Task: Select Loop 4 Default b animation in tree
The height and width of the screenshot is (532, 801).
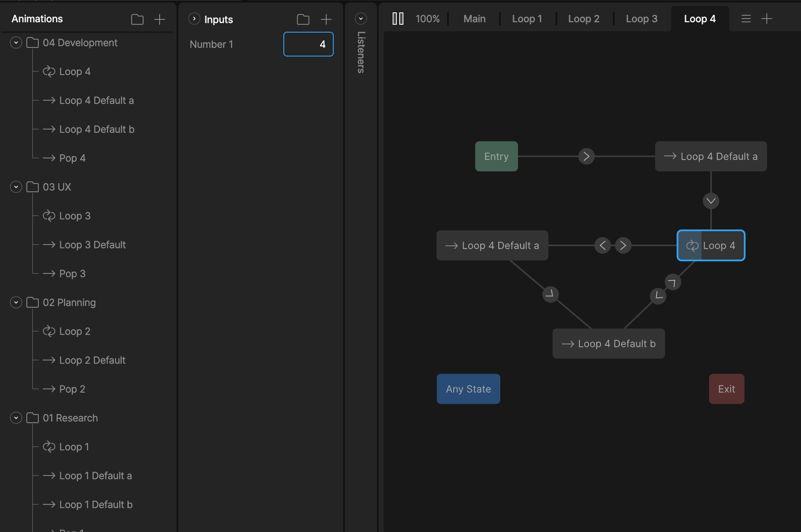Action: click(x=97, y=129)
